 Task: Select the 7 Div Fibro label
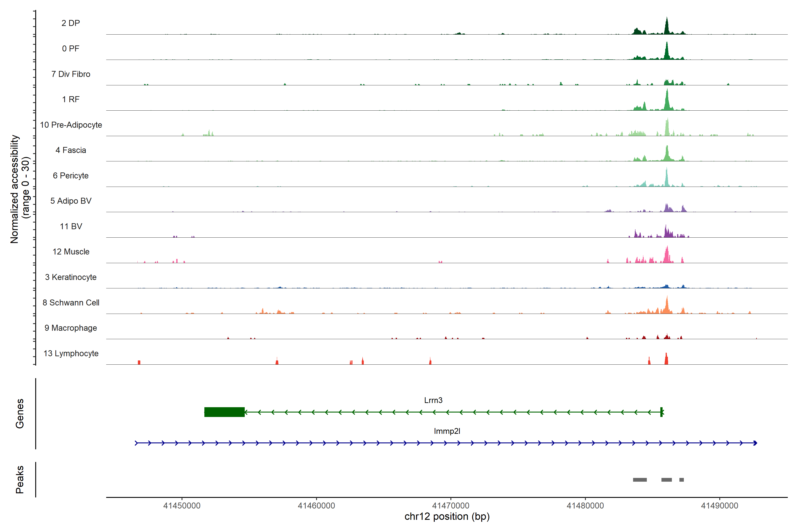70,74
